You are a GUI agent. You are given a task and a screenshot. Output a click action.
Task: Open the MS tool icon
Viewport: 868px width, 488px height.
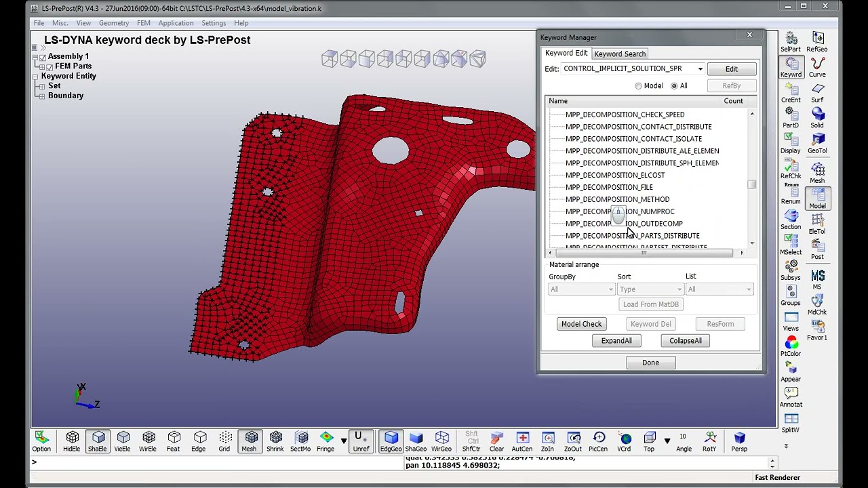[x=817, y=279]
